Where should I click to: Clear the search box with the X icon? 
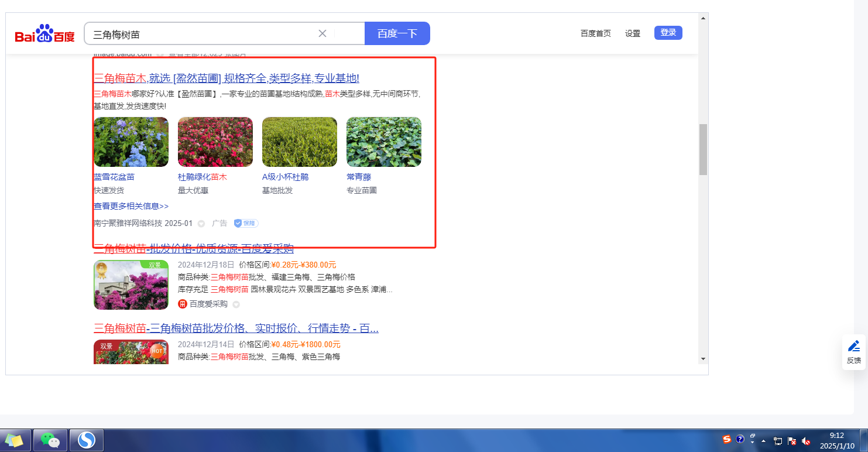tap(322, 33)
